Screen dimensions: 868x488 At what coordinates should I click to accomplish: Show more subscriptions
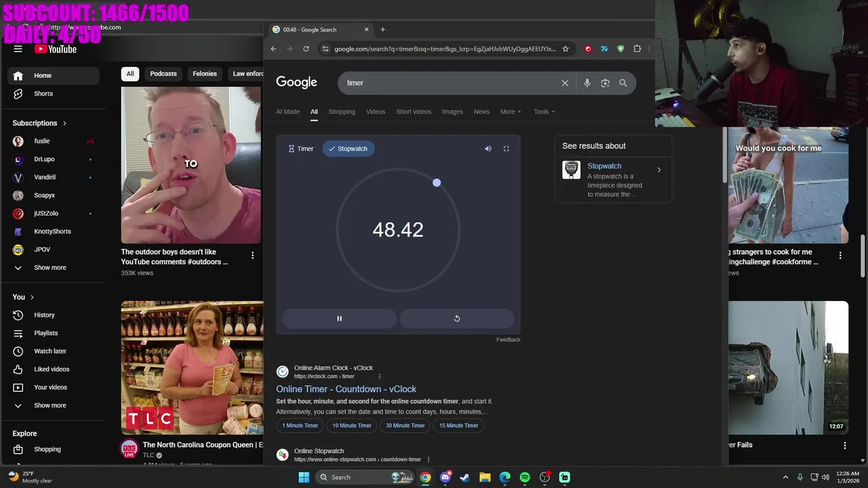(x=53, y=268)
